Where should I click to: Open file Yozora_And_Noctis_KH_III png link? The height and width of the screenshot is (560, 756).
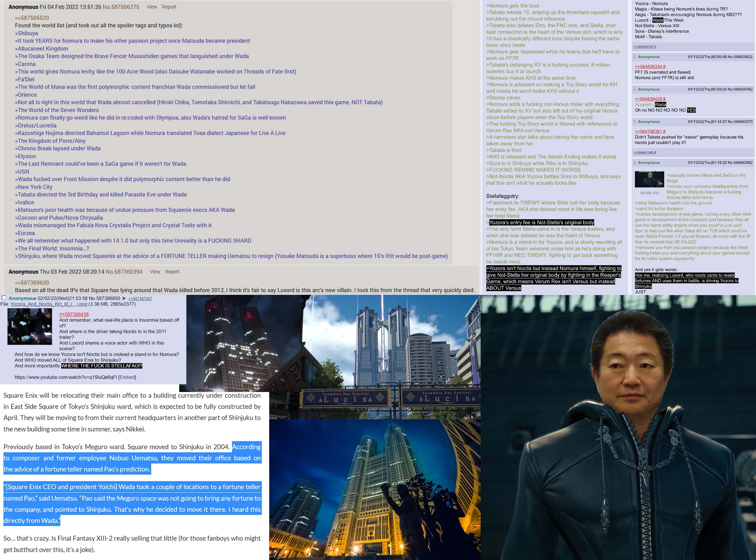coord(49,304)
